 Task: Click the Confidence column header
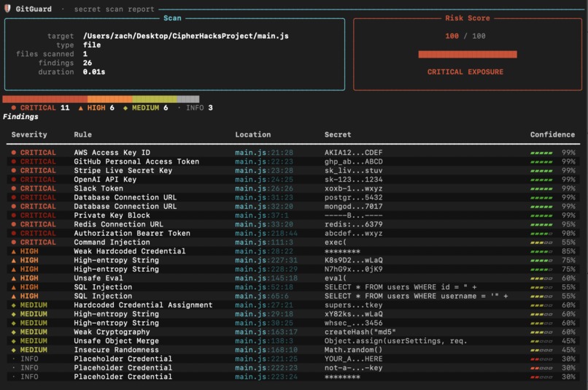click(x=552, y=134)
